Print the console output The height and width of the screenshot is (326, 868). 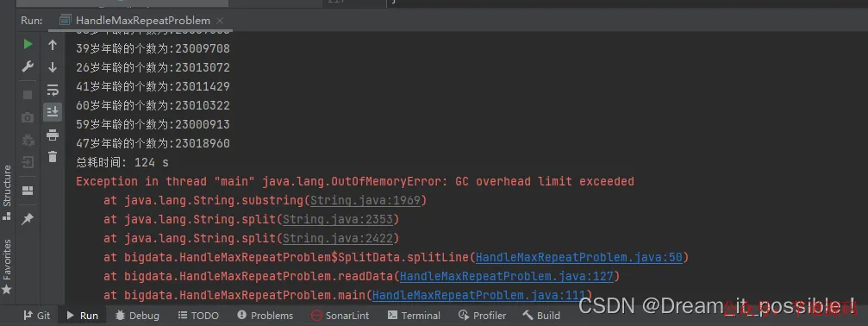tap(53, 135)
